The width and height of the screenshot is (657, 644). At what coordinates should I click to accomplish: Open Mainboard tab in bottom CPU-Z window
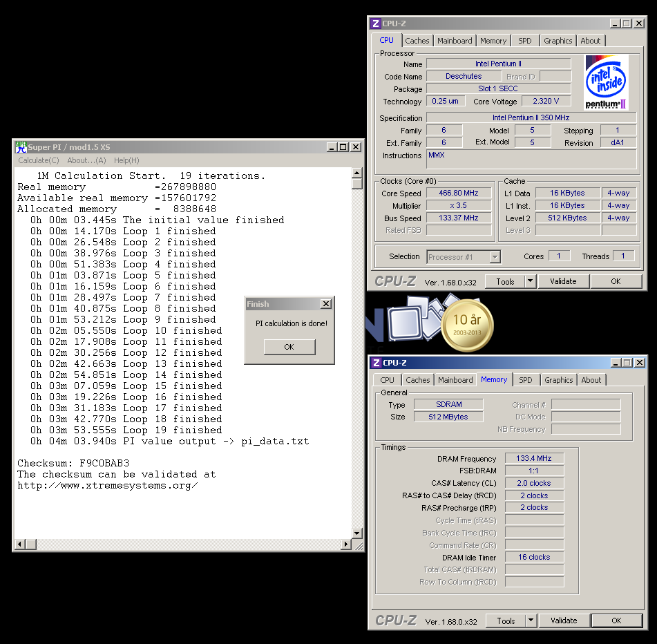tap(455, 380)
